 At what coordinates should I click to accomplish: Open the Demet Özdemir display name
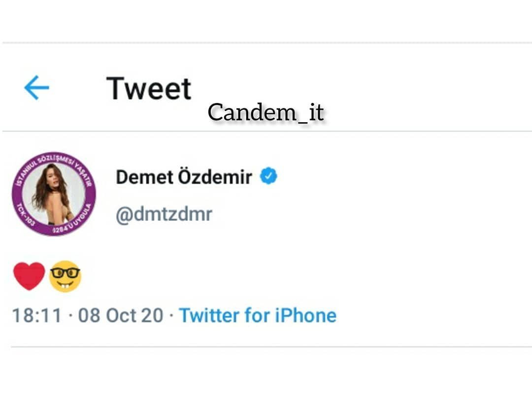tap(184, 177)
